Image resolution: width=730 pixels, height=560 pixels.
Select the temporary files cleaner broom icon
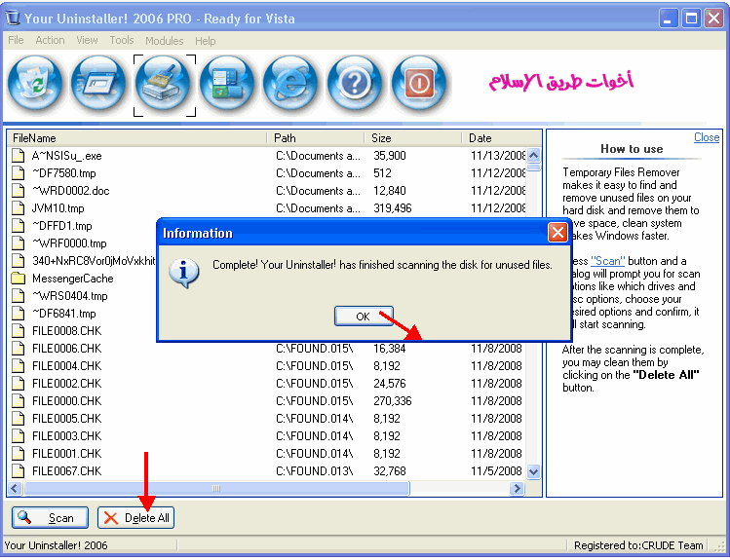164,84
